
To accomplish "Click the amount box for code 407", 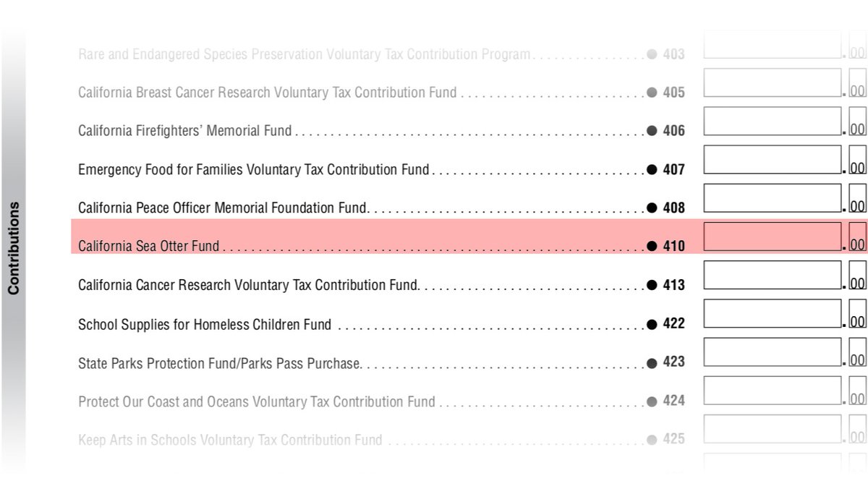I will point(773,159).
